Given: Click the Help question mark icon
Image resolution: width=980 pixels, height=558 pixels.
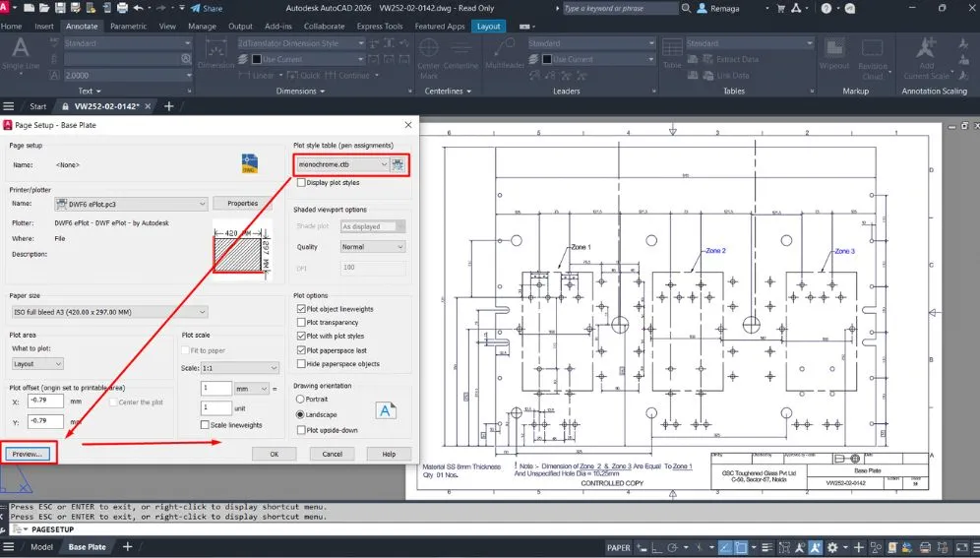Looking at the screenshot, I should tap(827, 8).
